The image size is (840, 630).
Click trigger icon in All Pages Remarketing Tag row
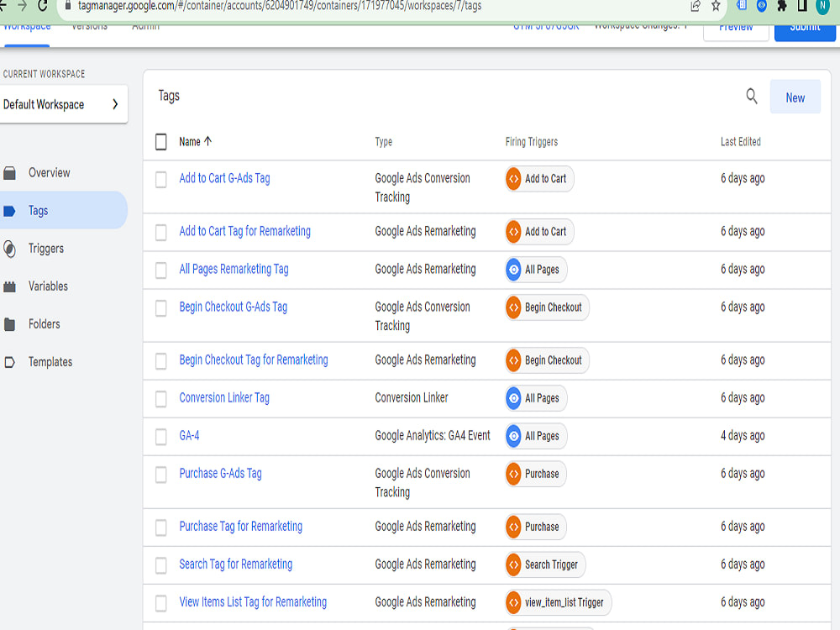coord(513,270)
